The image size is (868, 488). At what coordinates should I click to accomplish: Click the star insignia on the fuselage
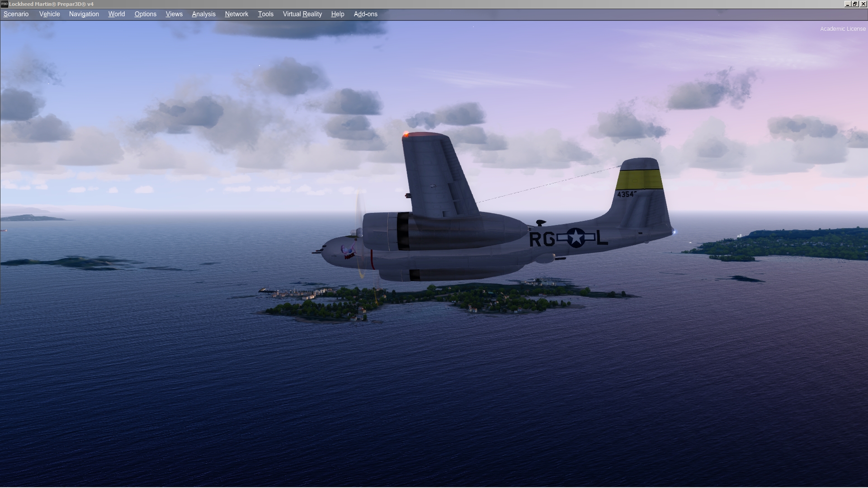[576, 238]
